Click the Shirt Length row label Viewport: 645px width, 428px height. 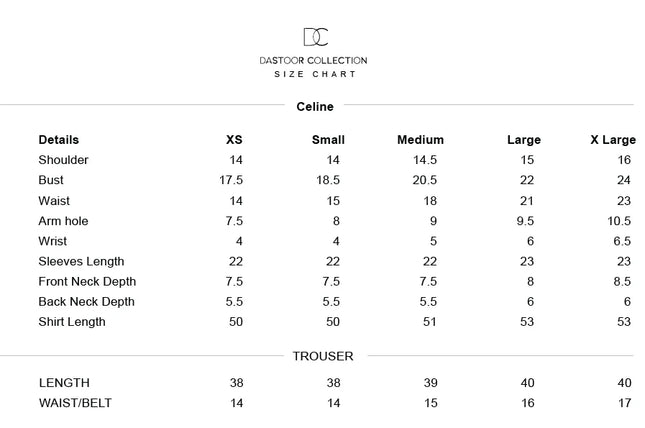[x=72, y=322]
